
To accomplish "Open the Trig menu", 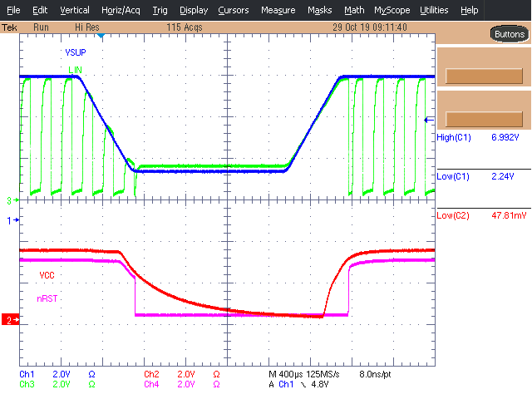I will 160,10.
